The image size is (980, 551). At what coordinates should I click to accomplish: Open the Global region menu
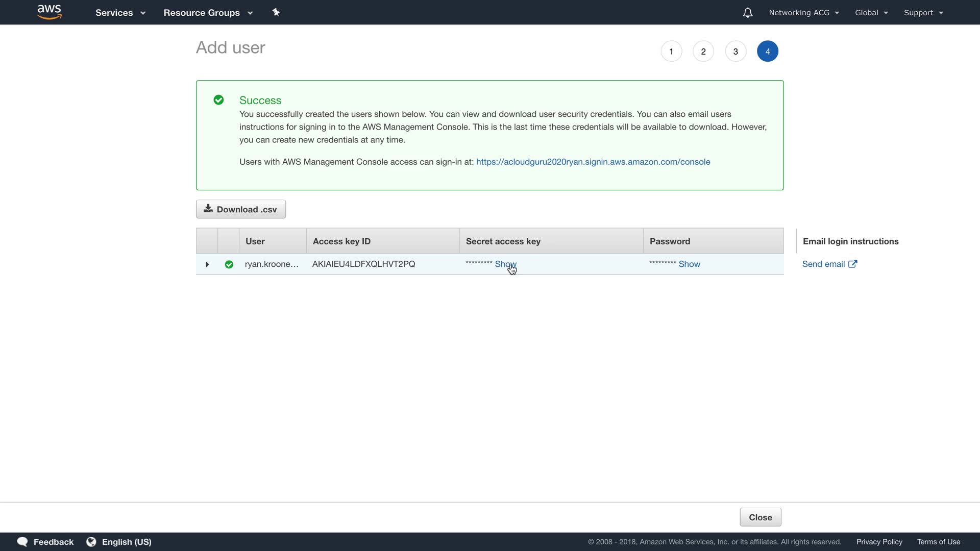tap(871, 13)
